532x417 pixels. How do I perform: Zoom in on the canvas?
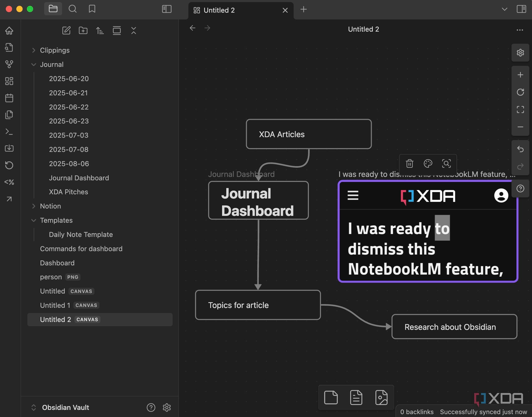pos(520,75)
